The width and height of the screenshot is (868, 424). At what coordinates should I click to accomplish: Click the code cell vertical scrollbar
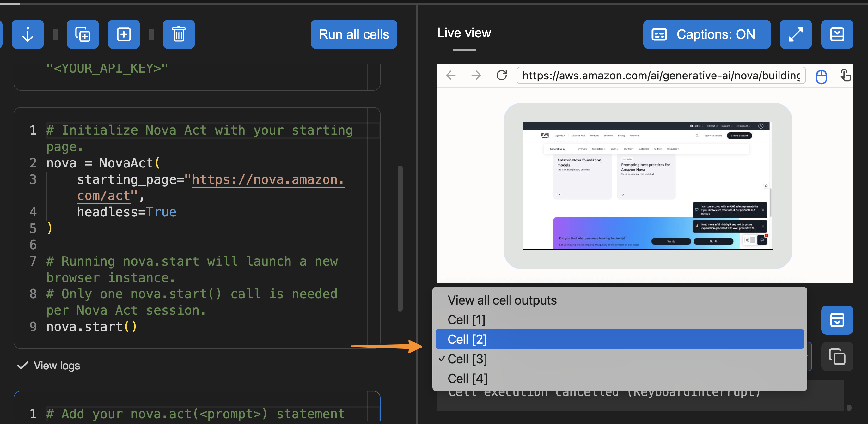(400, 238)
